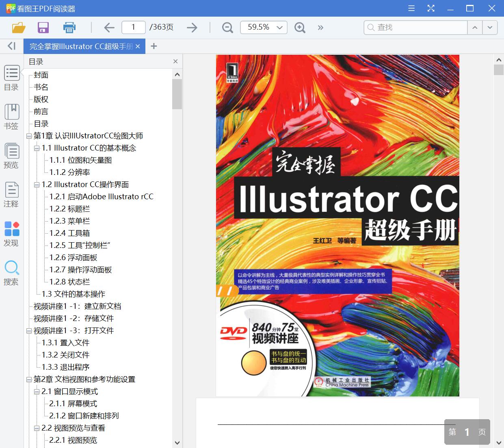
Task: Jump to 封面 in contents
Action: (41, 75)
